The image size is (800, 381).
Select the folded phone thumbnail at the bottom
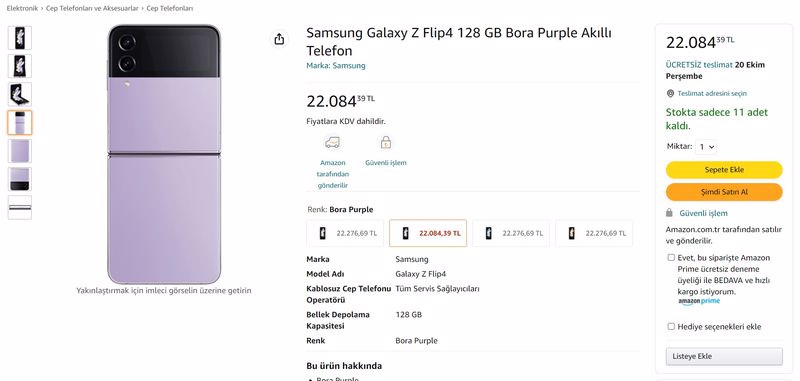click(x=20, y=207)
